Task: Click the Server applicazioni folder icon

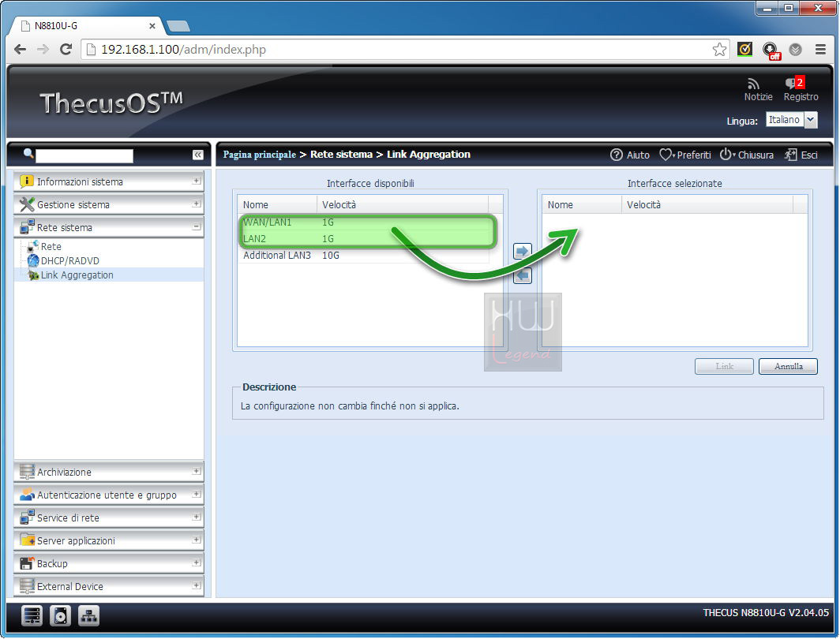Action: [x=26, y=540]
